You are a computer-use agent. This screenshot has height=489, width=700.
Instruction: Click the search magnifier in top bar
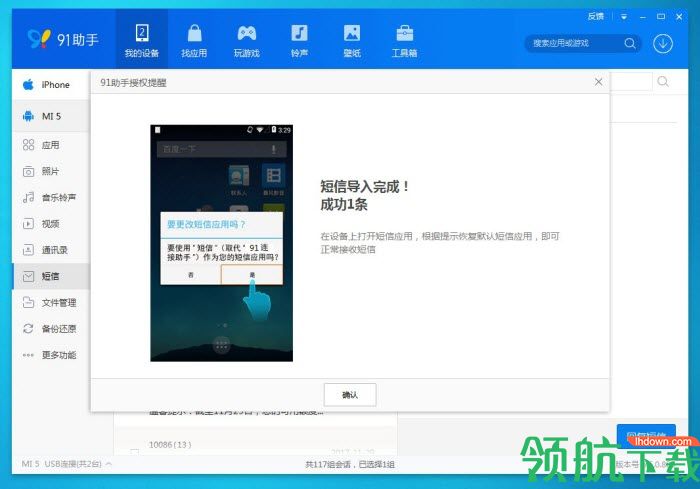(x=629, y=43)
